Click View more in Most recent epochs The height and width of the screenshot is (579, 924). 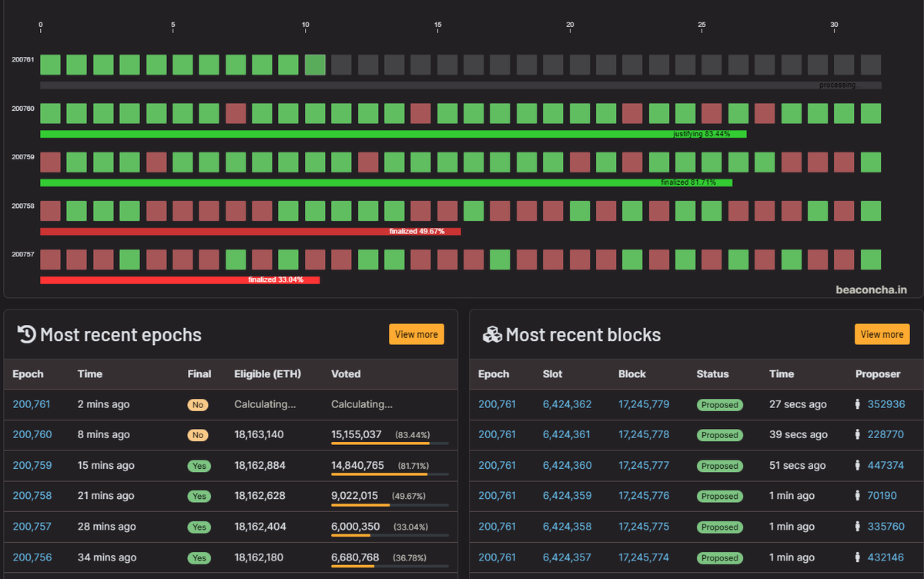417,334
